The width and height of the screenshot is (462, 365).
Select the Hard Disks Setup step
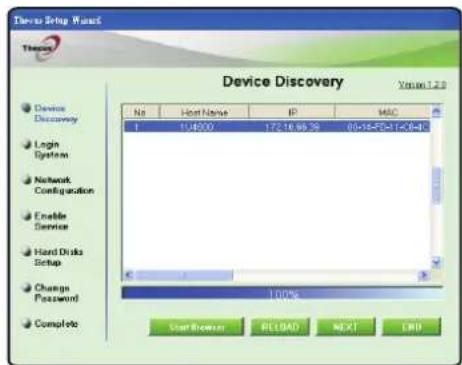click(59, 257)
